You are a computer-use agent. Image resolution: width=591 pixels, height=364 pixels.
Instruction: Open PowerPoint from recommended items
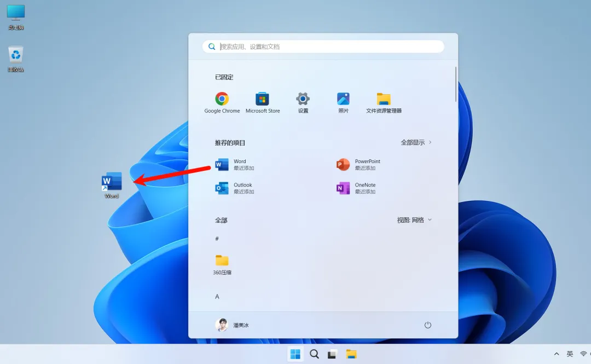point(358,164)
